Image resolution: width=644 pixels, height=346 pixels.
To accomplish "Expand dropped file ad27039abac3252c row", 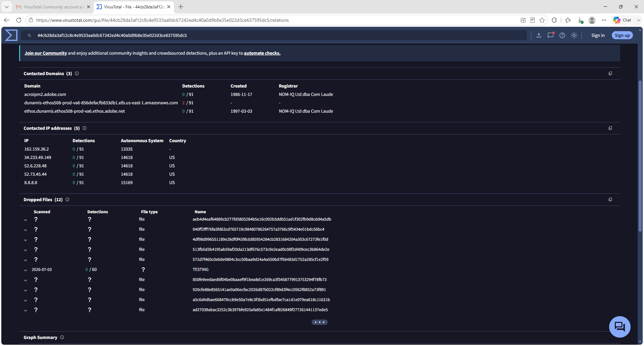I will pyautogui.click(x=25, y=310).
